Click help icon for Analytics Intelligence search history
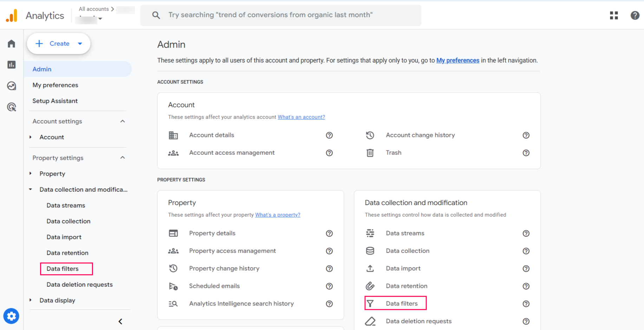Viewport: 644px width, 330px height. (329, 304)
